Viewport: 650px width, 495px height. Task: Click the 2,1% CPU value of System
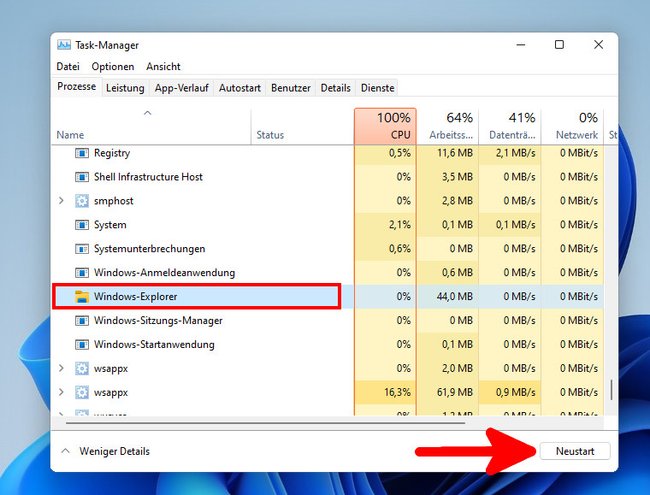pos(400,225)
